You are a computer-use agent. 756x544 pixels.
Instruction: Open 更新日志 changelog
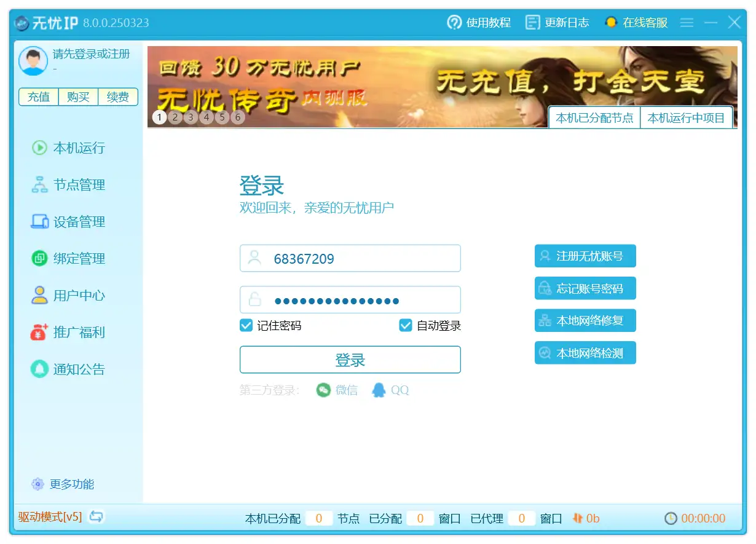click(557, 23)
